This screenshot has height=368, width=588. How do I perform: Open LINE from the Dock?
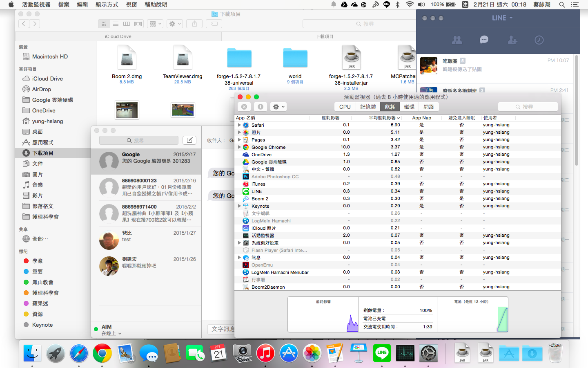click(x=382, y=353)
